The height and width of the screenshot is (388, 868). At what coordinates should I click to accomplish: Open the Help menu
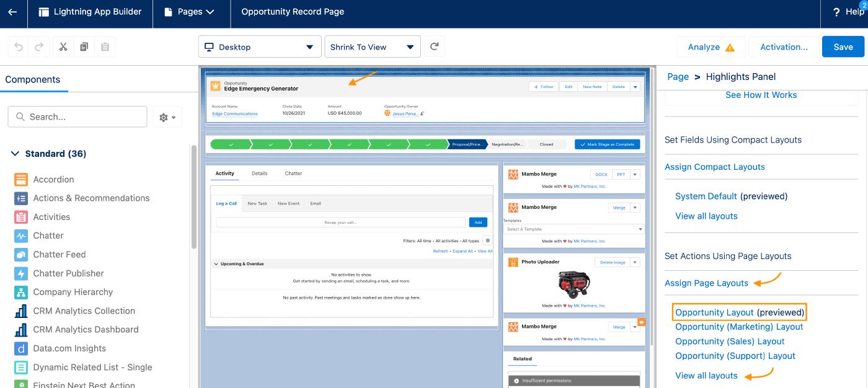(848, 12)
